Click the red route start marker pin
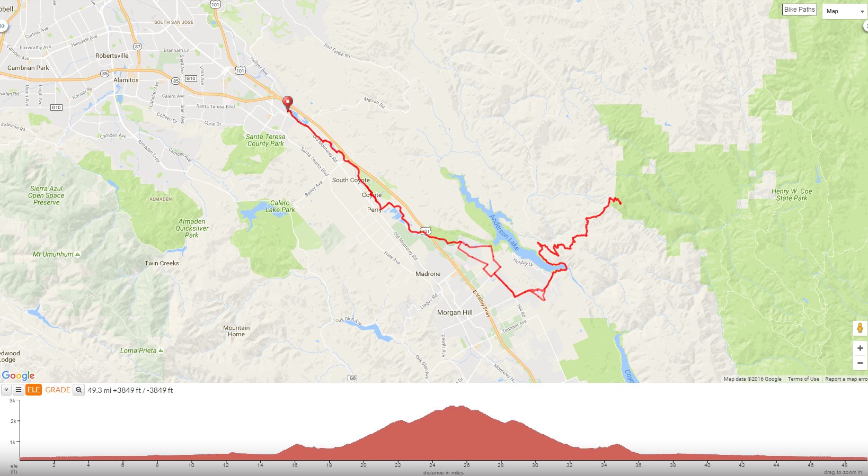868x476 pixels. coord(287,103)
